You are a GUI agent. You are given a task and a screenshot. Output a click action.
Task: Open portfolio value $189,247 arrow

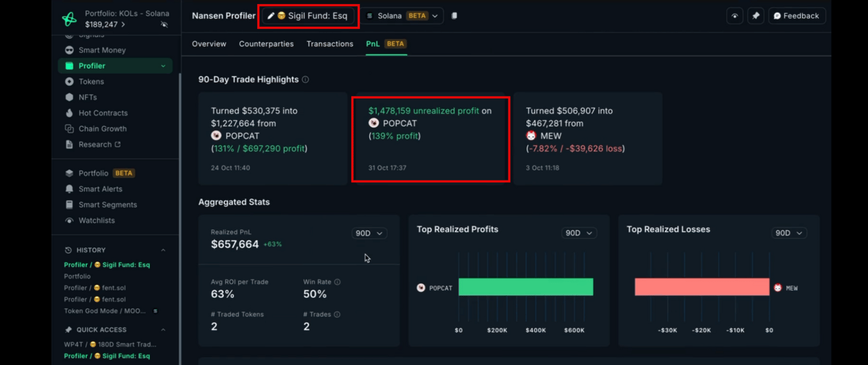pos(123,25)
